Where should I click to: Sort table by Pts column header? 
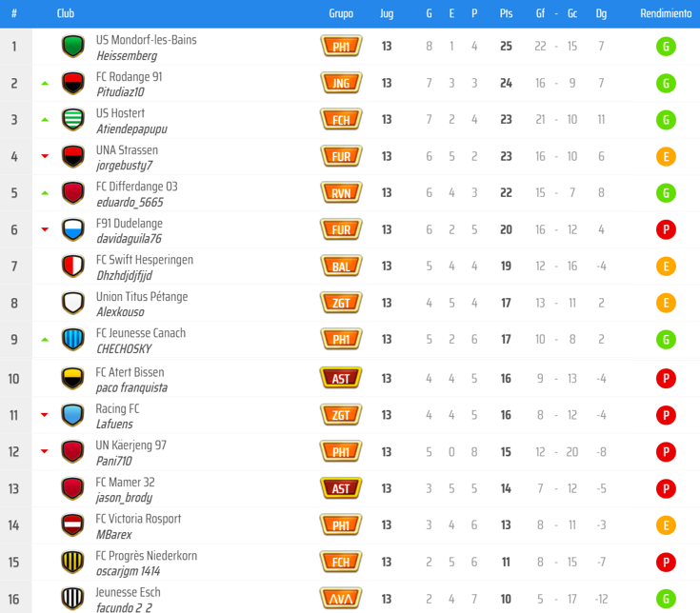506,14
